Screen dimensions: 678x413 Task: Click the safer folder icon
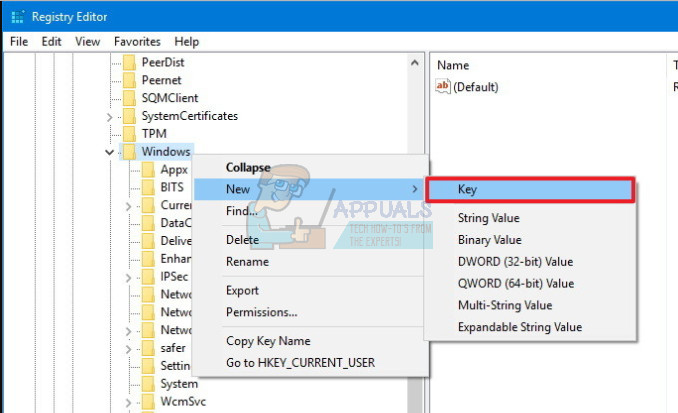148,348
